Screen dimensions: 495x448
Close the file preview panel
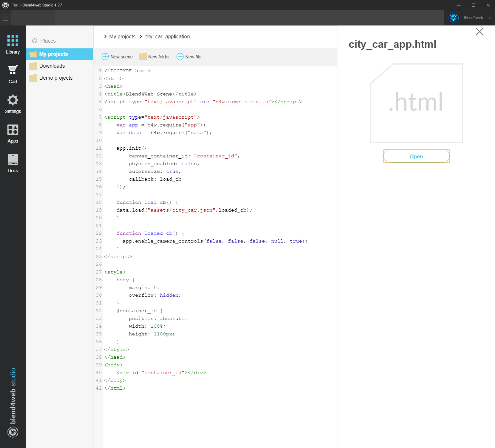(x=480, y=32)
